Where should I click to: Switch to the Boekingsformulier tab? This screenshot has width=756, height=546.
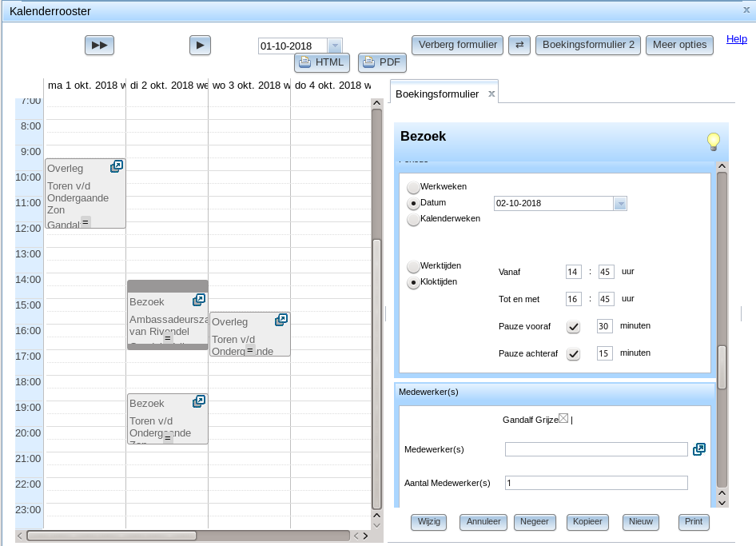tap(437, 94)
